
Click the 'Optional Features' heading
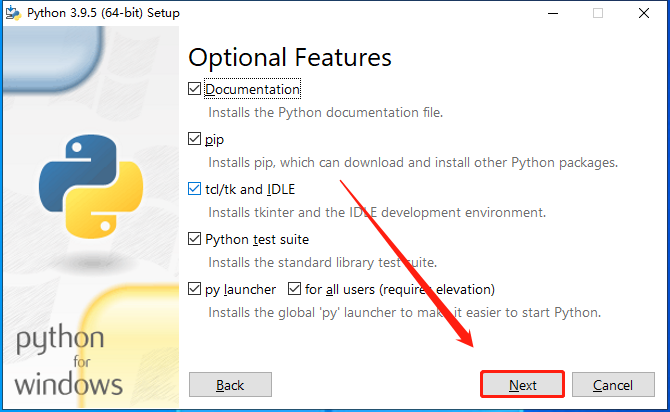tap(290, 58)
